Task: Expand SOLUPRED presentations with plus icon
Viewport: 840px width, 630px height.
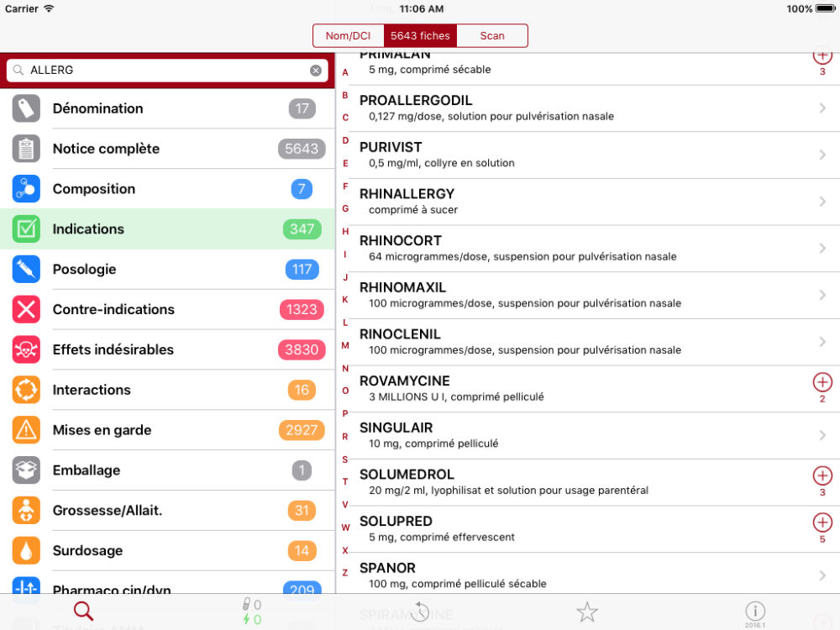Action: pyautogui.click(x=822, y=522)
